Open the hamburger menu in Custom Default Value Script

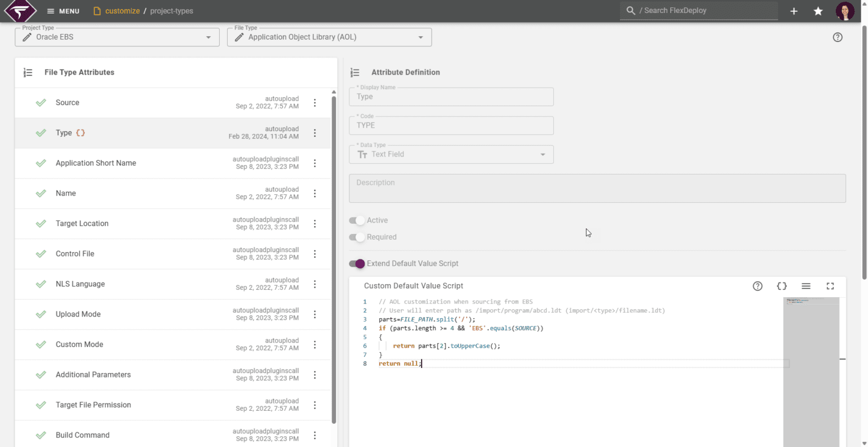tap(806, 286)
